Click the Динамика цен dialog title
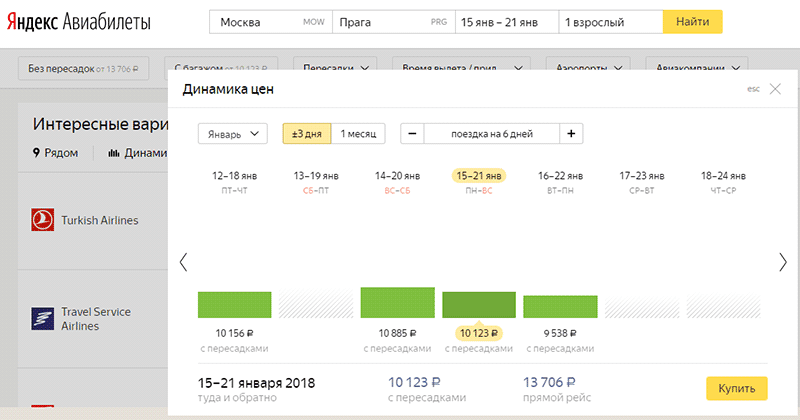Viewport: 800px width, 420px height. [x=228, y=89]
